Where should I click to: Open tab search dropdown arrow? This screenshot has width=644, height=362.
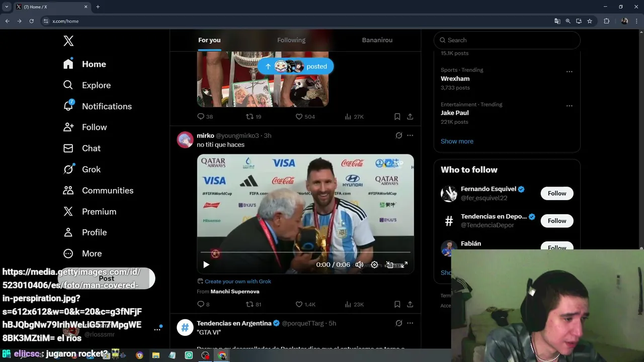pyautogui.click(x=7, y=7)
